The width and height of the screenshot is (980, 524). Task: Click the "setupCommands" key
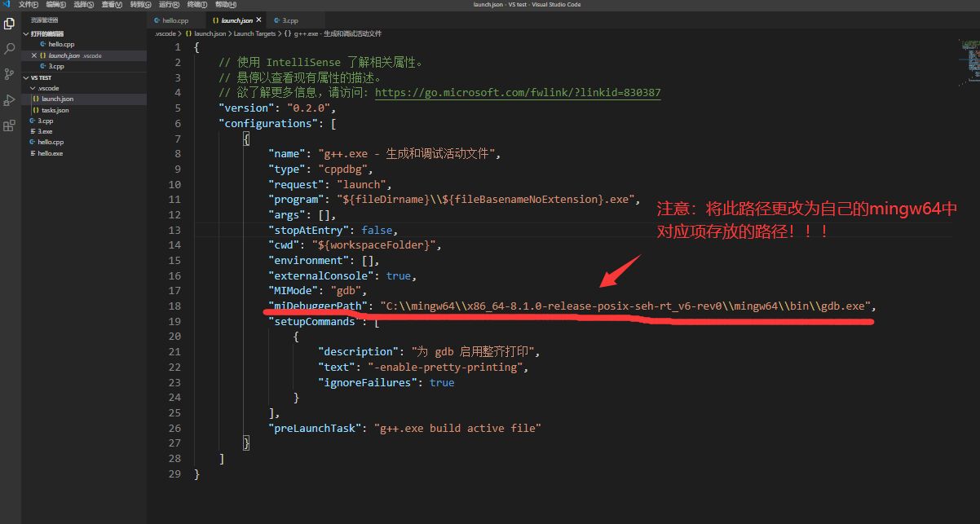tap(315, 321)
